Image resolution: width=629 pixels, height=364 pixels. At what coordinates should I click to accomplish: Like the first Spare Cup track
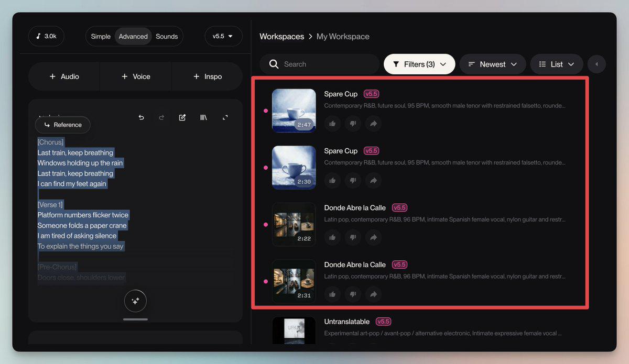332,124
